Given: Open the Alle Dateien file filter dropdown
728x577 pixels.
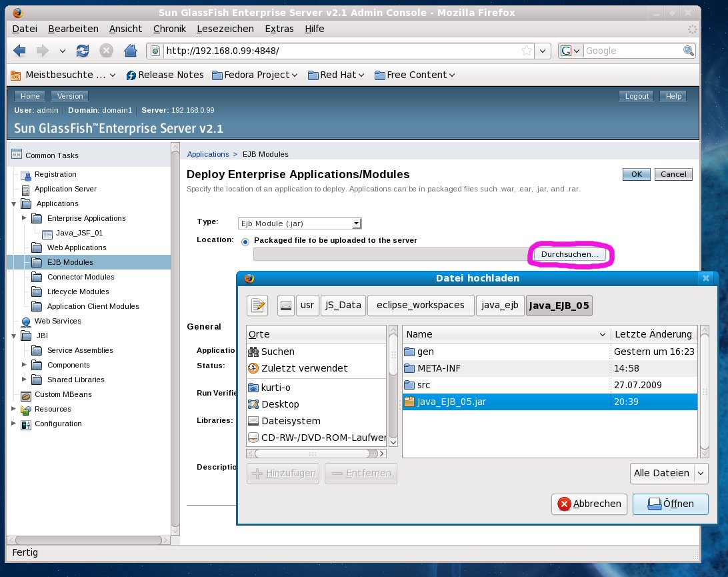Looking at the screenshot, I should point(669,473).
